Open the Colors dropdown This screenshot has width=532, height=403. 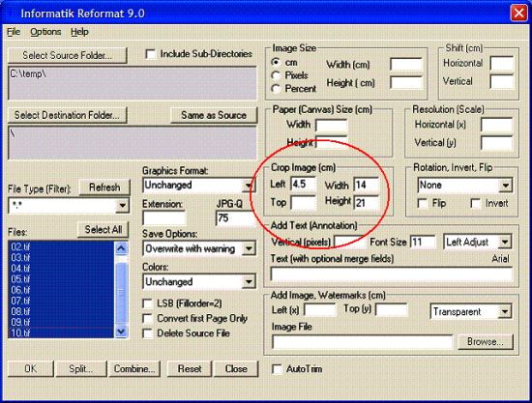(x=249, y=281)
